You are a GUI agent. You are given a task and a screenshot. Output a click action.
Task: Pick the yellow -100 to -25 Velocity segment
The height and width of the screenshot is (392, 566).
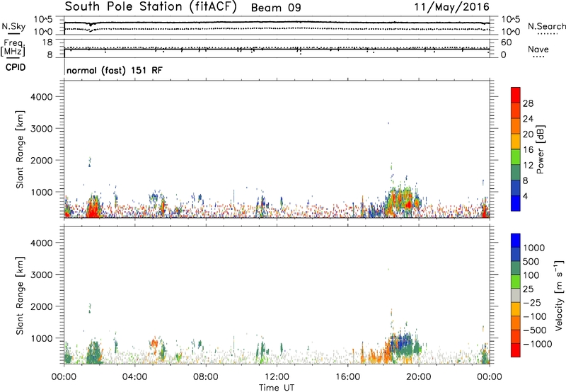pyautogui.click(x=516, y=309)
